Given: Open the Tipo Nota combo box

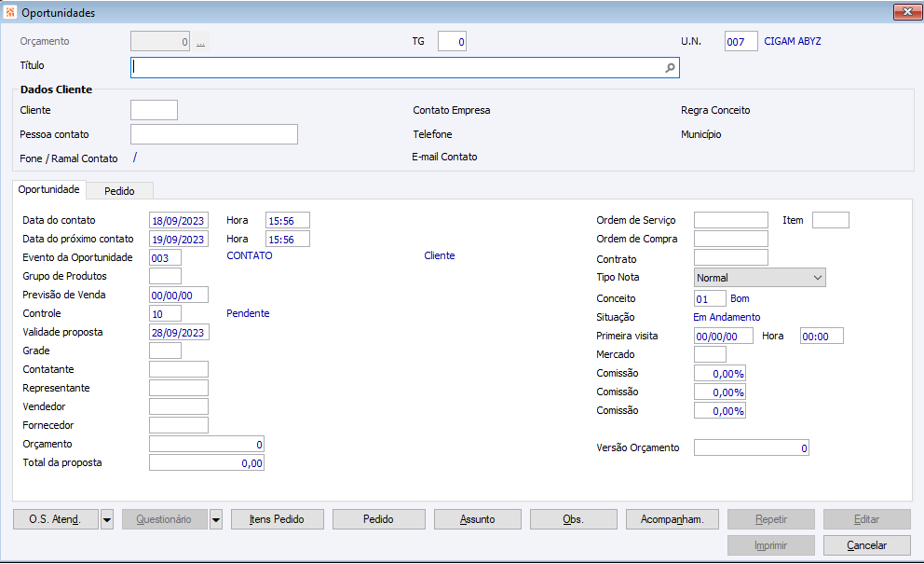Looking at the screenshot, I should [x=760, y=278].
